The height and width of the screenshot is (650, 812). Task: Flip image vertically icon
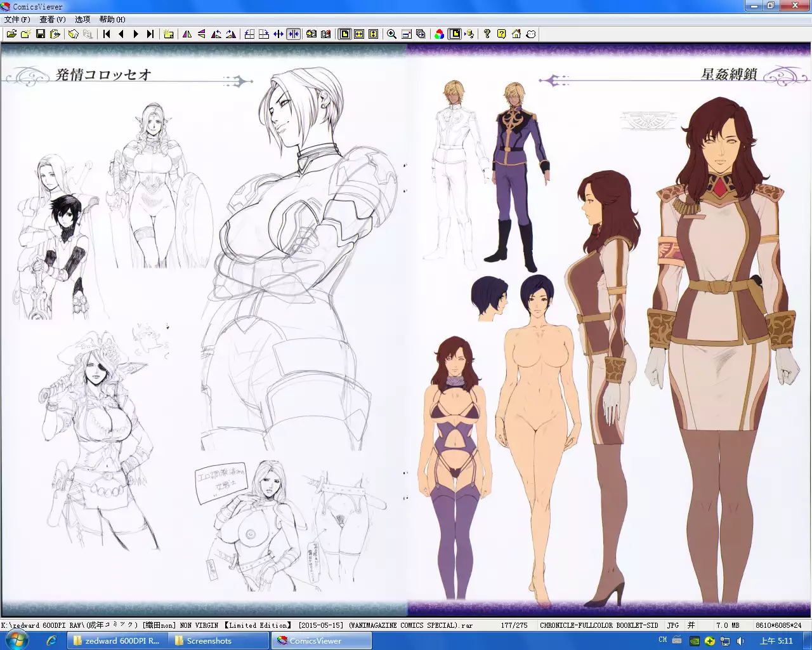click(202, 34)
